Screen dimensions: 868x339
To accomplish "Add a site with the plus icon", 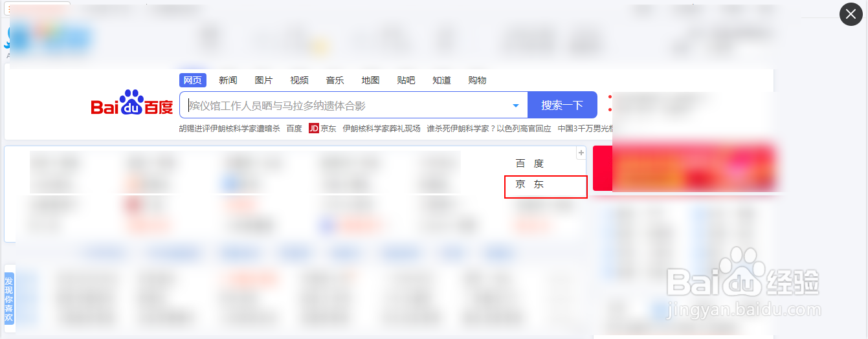I will [581, 153].
